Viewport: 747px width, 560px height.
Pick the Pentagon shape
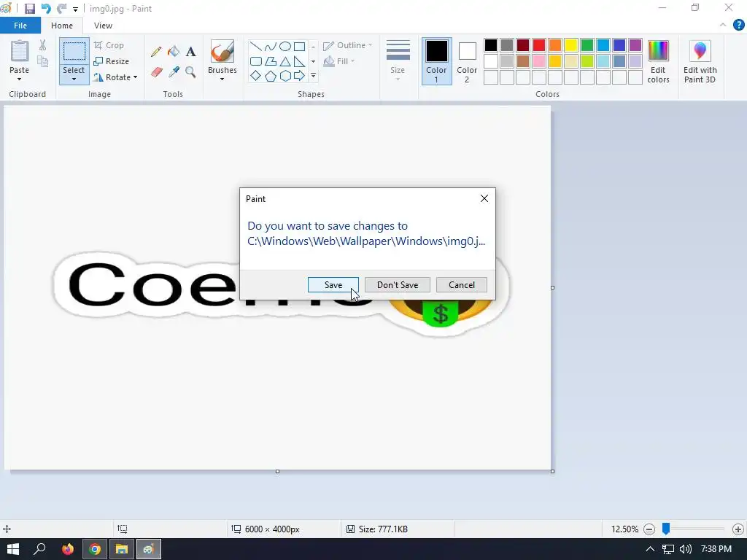(x=271, y=76)
